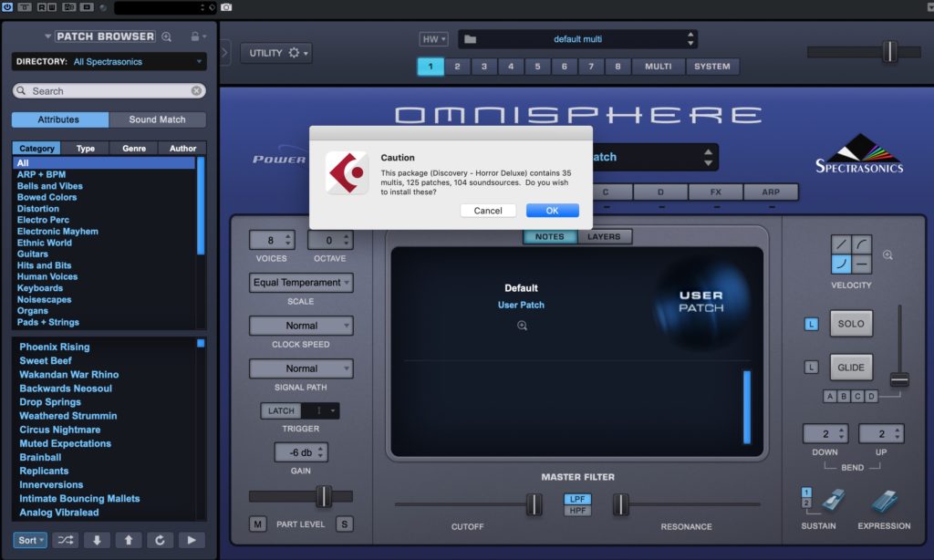This screenshot has width=934, height=560.
Task: Select the Author column header
Action: [x=182, y=149]
